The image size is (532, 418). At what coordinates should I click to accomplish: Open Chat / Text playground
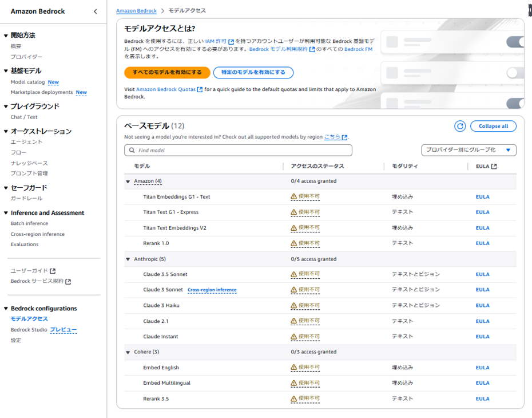(24, 117)
